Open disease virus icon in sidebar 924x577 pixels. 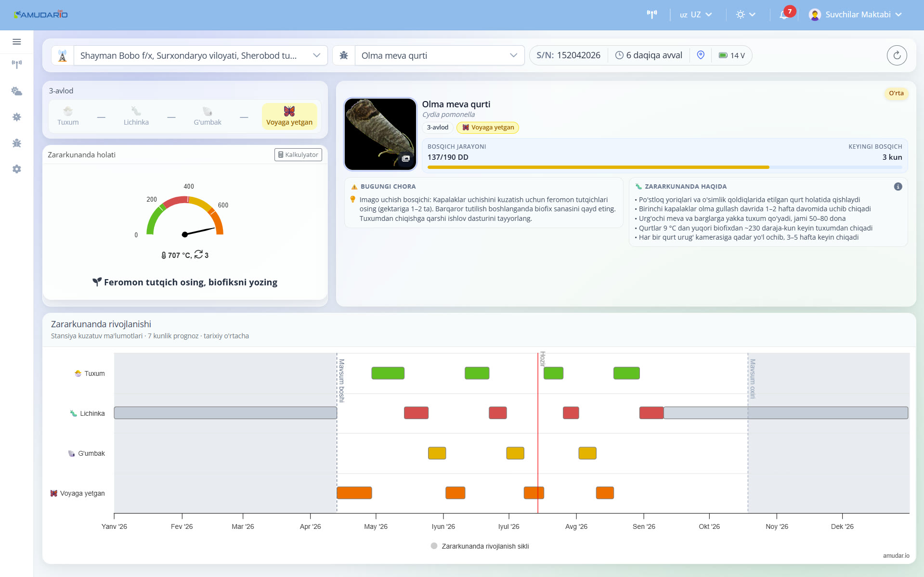coord(17,117)
